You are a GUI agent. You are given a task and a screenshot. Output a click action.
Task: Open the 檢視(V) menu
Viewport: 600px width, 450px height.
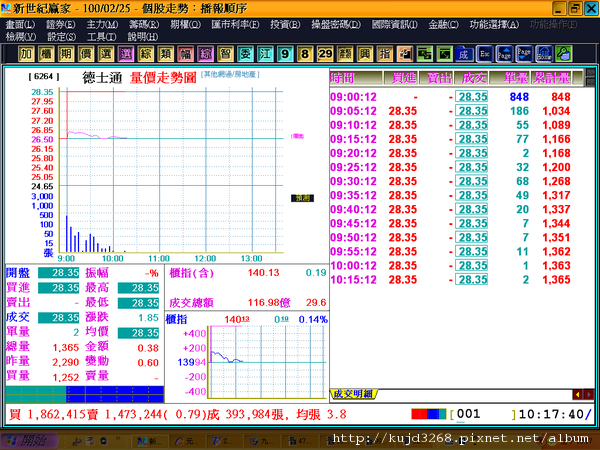point(21,37)
